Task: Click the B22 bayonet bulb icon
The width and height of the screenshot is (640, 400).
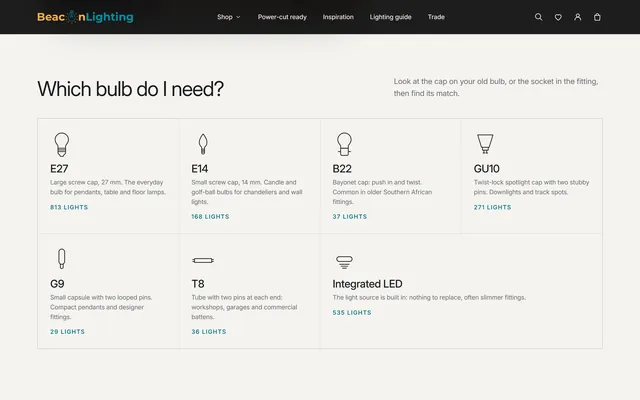Action: (344, 144)
